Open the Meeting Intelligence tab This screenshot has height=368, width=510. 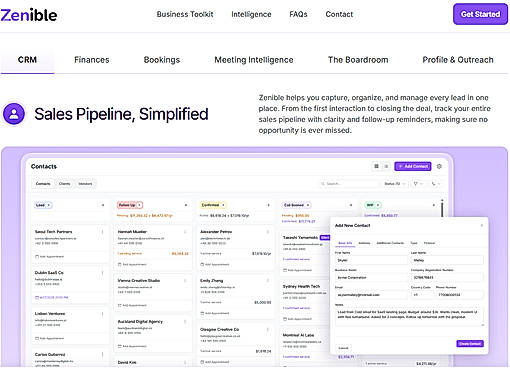click(254, 60)
